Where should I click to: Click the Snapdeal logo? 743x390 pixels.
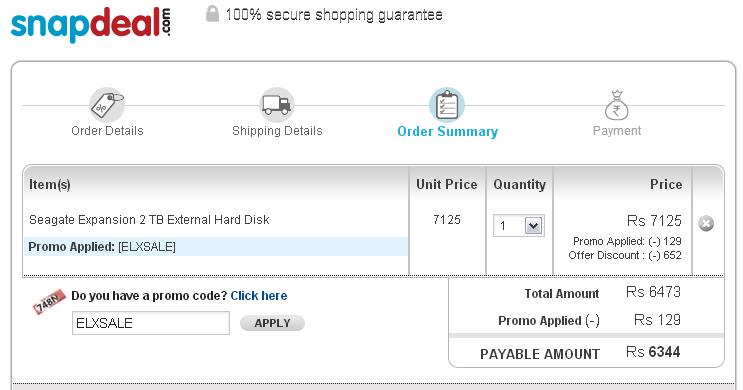click(91, 25)
